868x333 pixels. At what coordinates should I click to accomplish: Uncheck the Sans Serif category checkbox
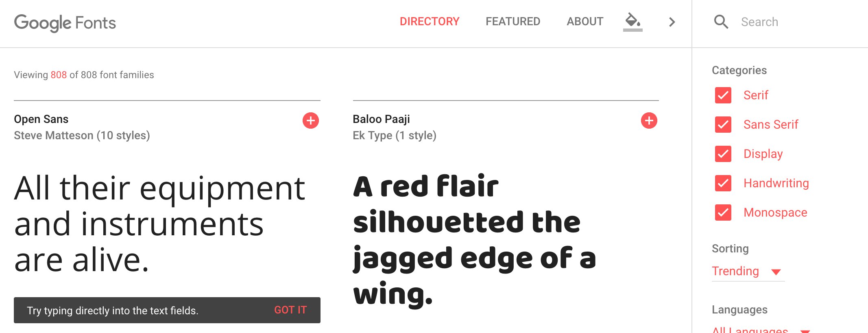click(723, 125)
